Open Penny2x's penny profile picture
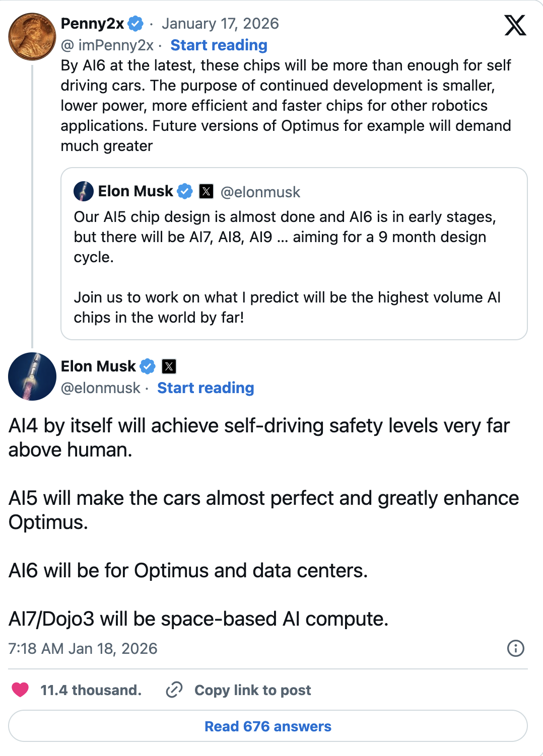Viewport: 543px width, 756px height. [x=32, y=37]
